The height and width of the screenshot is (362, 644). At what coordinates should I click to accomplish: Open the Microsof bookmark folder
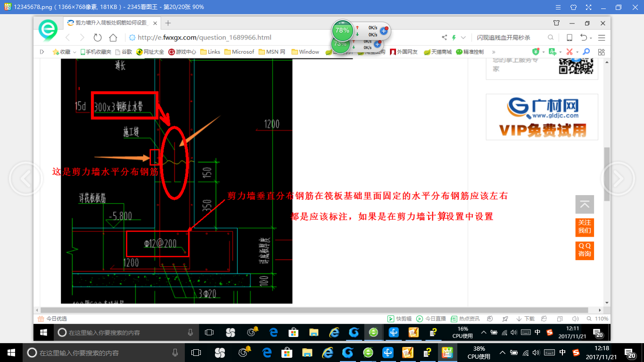click(x=239, y=52)
